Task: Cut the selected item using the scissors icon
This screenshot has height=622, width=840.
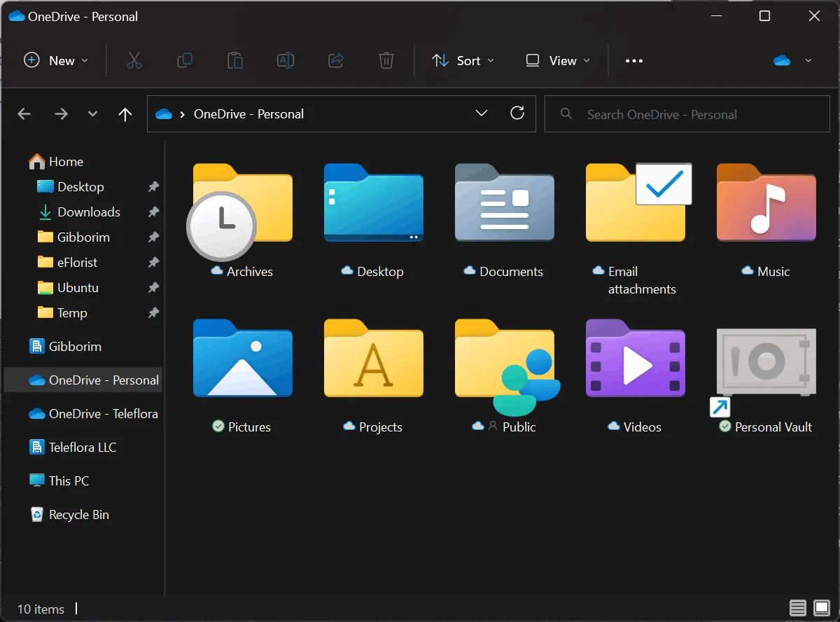Action: (x=134, y=60)
